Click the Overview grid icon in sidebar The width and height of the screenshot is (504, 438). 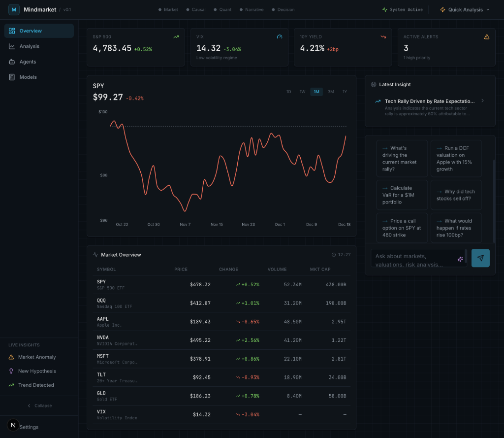[12, 31]
